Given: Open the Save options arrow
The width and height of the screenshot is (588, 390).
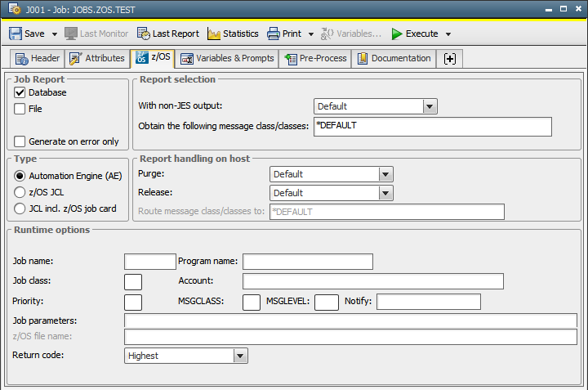Looking at the screenshot, I should 54,34.
